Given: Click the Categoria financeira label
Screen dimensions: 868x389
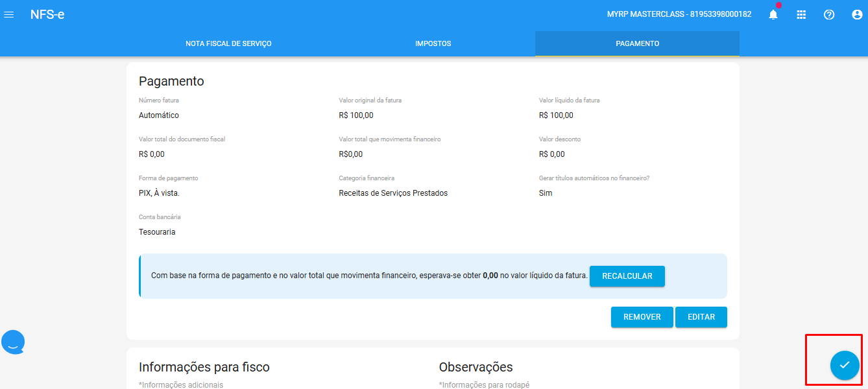Looking at the screenshot, I should (367, 178).
